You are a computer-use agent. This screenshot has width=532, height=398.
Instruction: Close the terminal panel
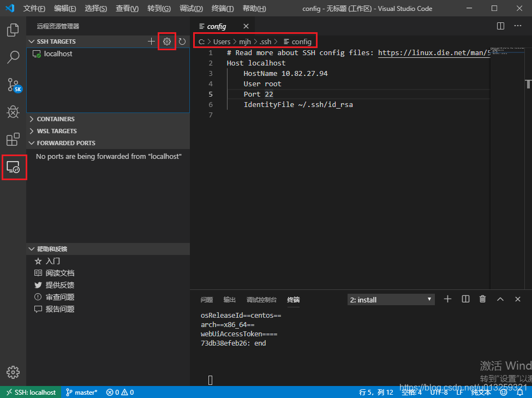(x=517, y=299)
